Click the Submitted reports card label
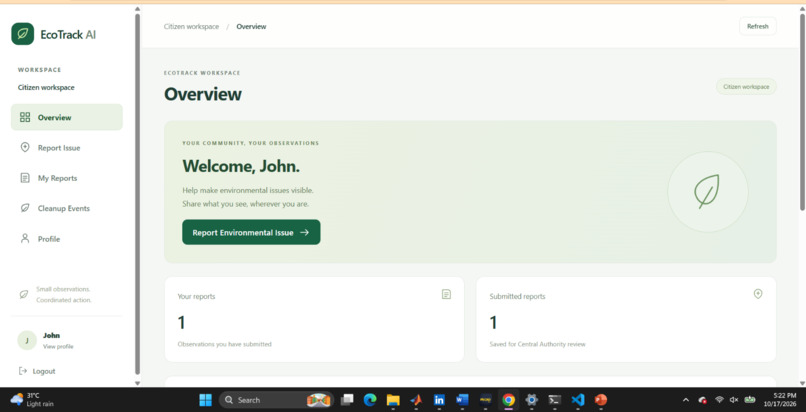 (517, 296)
